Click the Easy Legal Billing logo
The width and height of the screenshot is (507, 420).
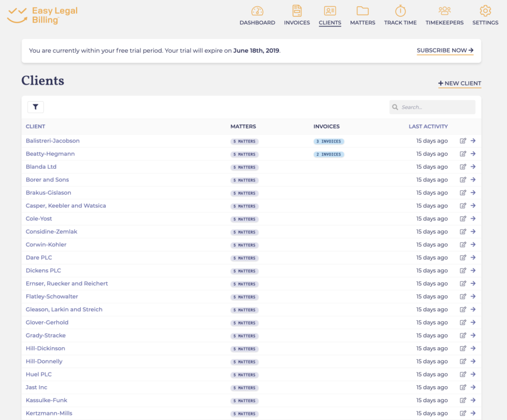tap(42, 16)
